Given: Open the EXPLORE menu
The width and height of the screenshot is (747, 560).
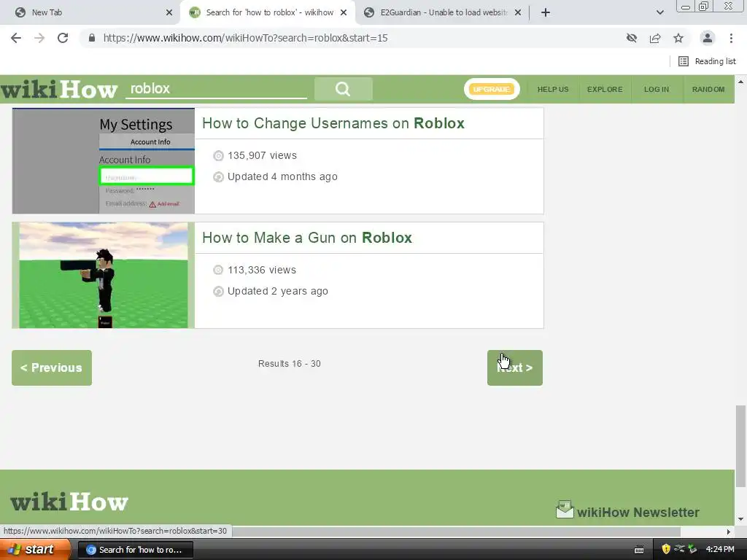Looking at the screenshot, I should [x=605, y=89].
